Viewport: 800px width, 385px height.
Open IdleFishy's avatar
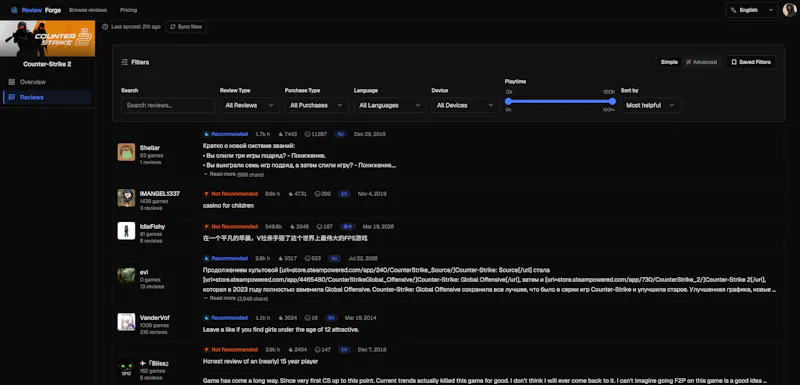(126, 230)
